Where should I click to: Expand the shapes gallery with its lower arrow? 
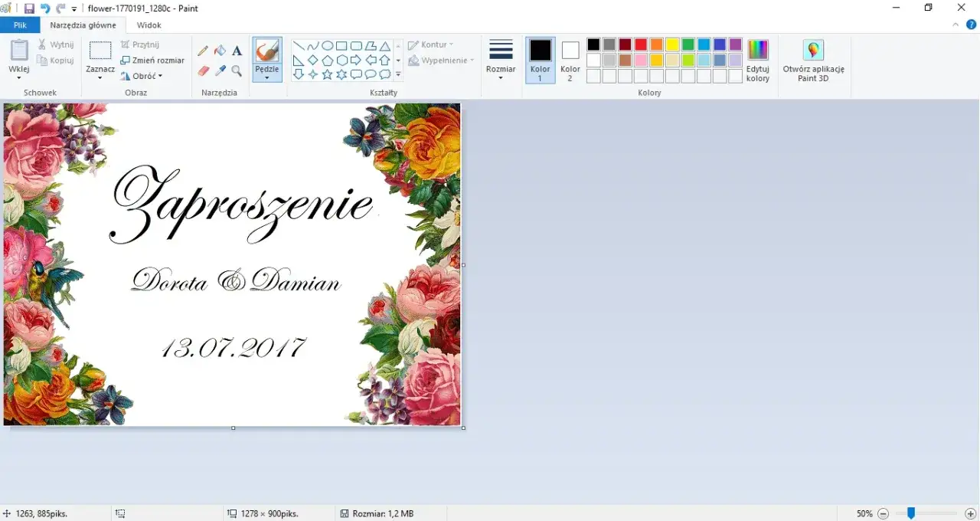(397, 74)
